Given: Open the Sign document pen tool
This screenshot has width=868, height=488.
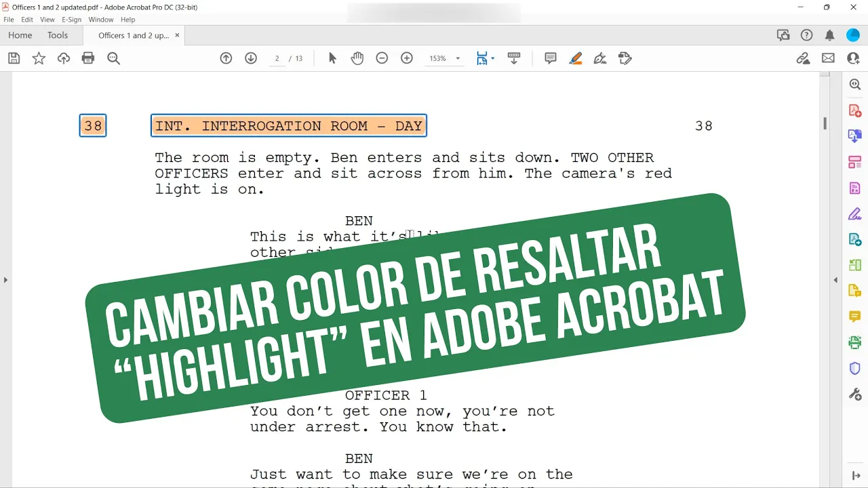Looking at the screenshot, I should point(600,58).
